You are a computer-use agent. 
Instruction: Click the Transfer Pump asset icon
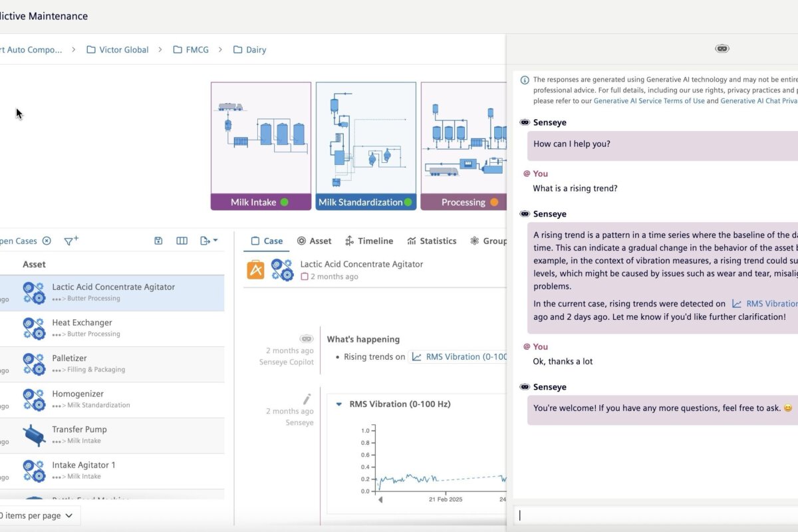[x=34, y=435]
